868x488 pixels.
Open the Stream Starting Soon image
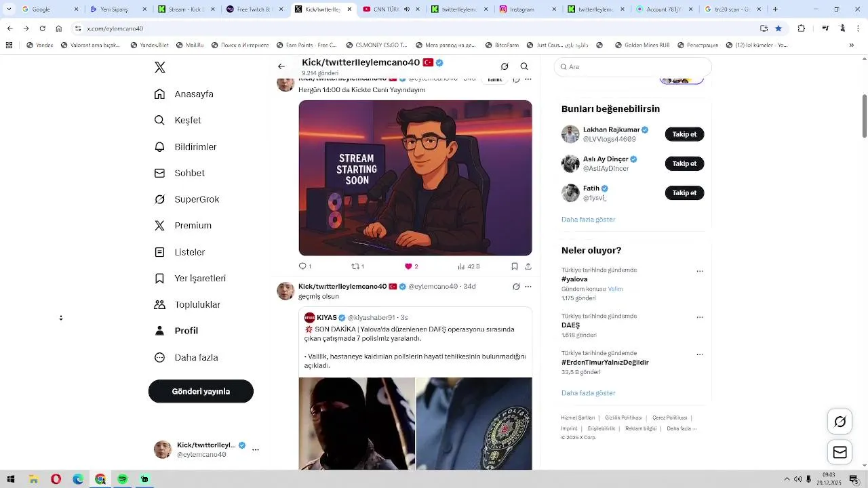(415, 178)
